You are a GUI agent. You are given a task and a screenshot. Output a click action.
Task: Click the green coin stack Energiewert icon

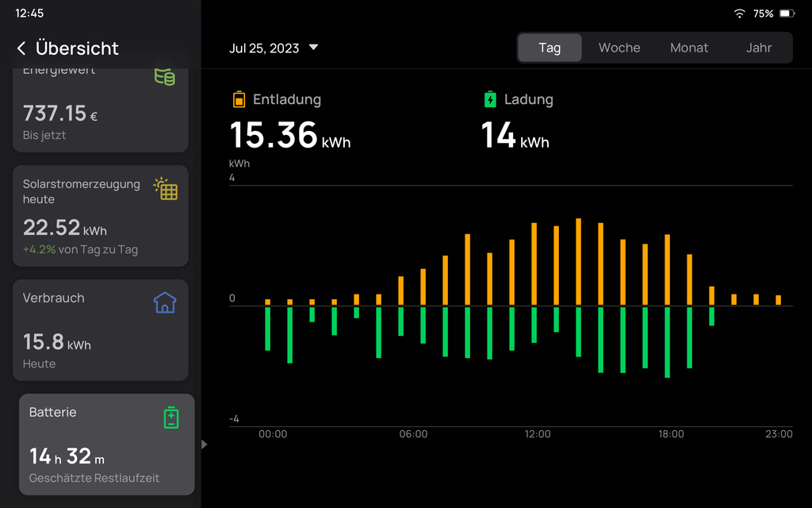click(x=165, y=77)
